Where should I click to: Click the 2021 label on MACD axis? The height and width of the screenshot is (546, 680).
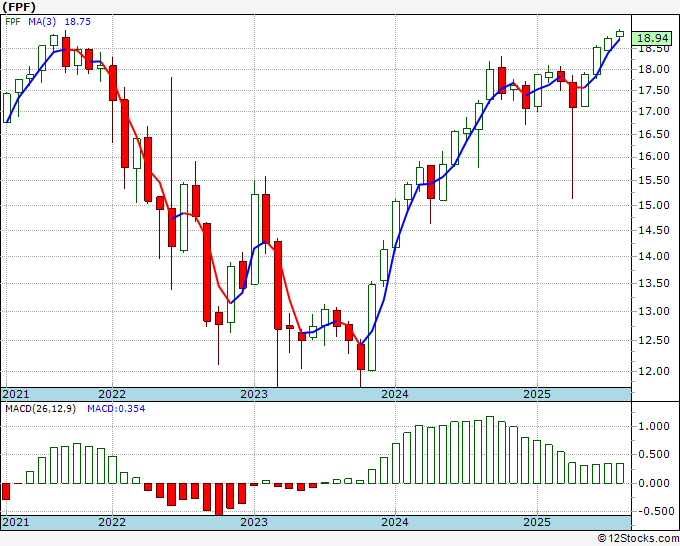coord(16,522)
